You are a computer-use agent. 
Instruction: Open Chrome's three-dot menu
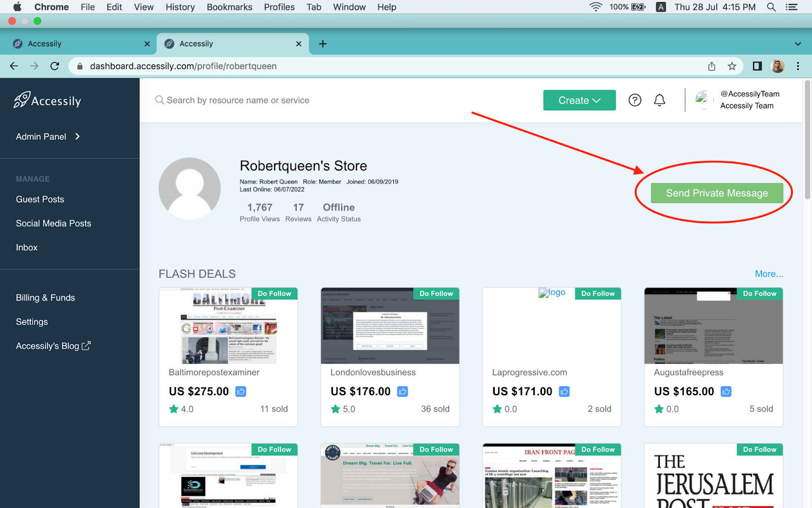tap(798, 66)
